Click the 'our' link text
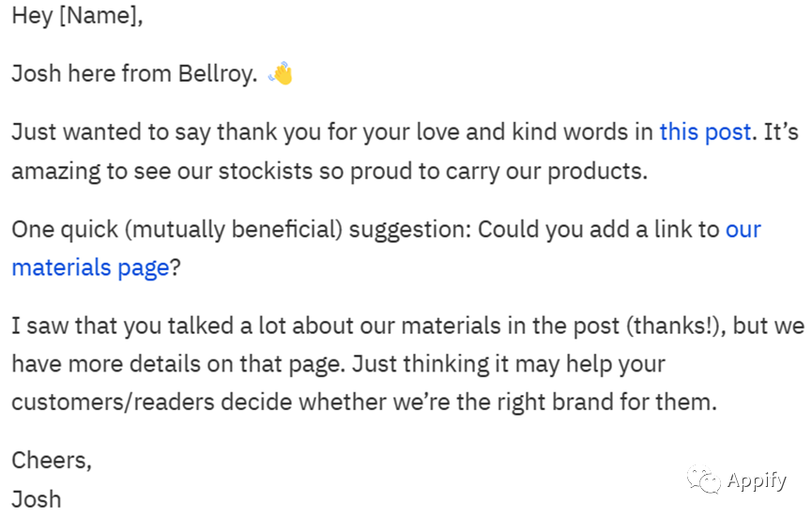The width and height of the screenshot is (812, 517). [x=743, y=229]
